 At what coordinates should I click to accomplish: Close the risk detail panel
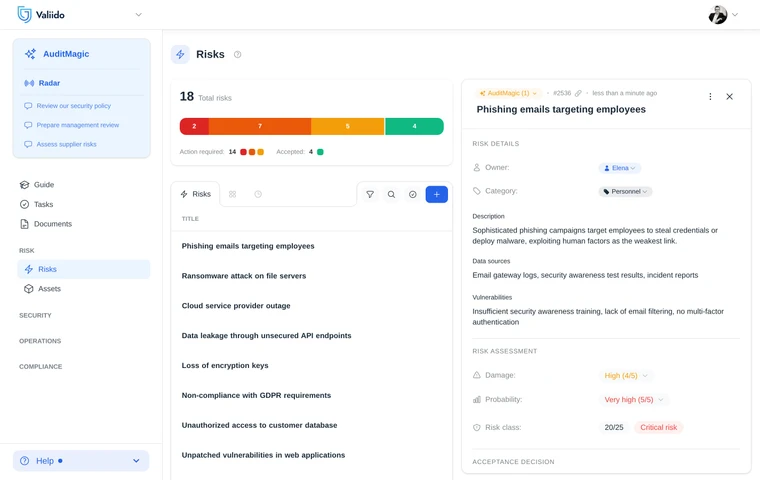[729, 97]
